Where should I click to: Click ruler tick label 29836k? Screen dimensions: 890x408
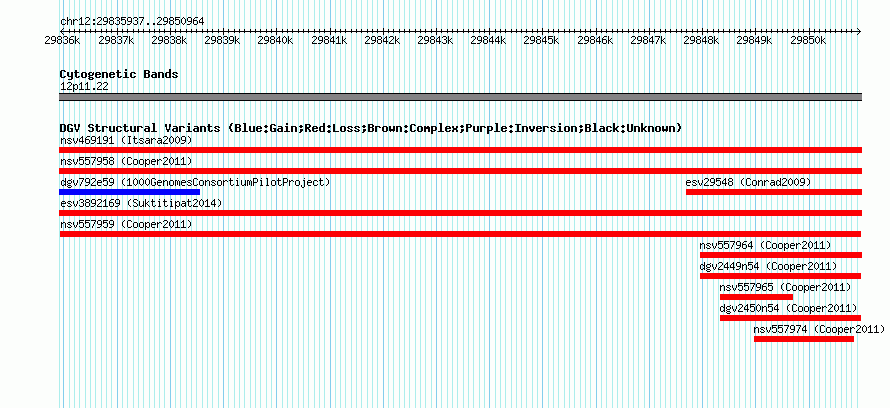(62, 40)
